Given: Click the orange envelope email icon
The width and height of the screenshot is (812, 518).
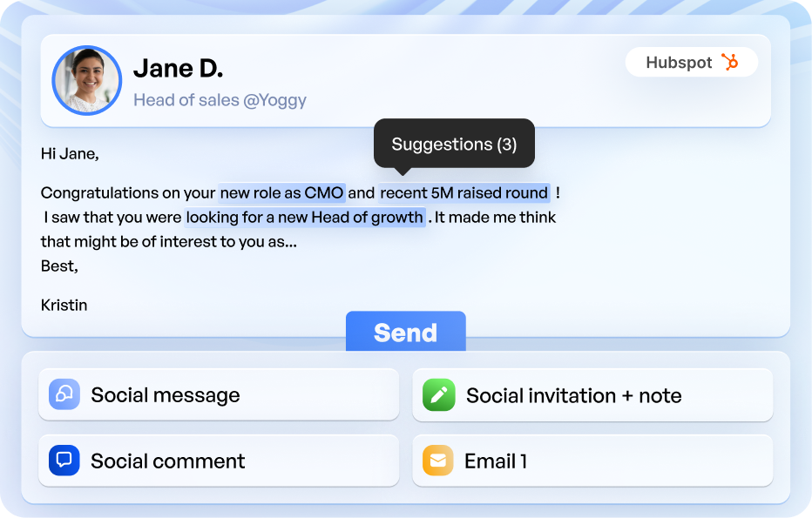Looking at the screenshot, I should 438,460.
